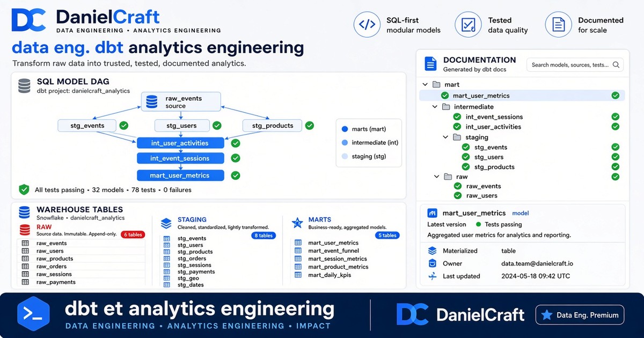Click green check next to stg_events DAG node
The width and height of the screenshot is (644, 338).
(124, 126)
